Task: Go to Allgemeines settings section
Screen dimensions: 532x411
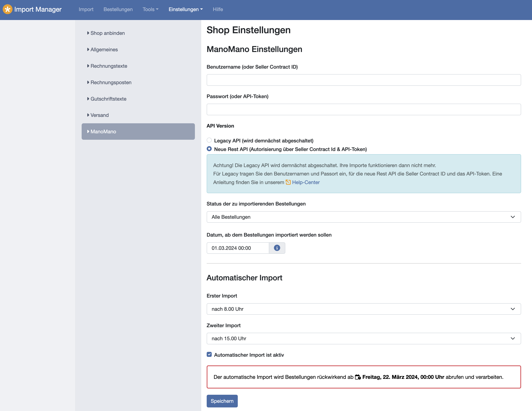Action: click(138, 49)
